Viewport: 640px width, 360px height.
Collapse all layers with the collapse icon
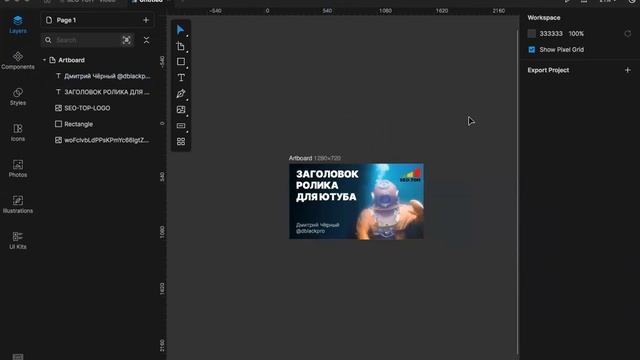147,40
